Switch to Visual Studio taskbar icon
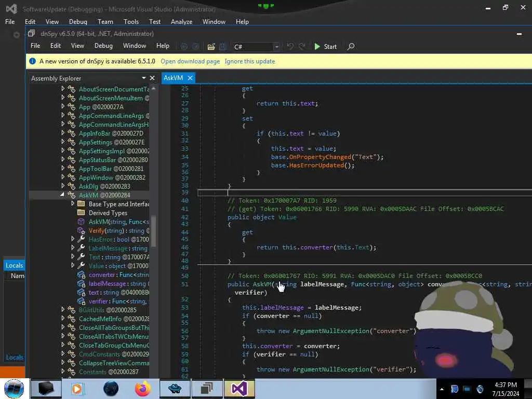Image resolution: width=532 pixels, height=399 pixels. tap(239, 389)
